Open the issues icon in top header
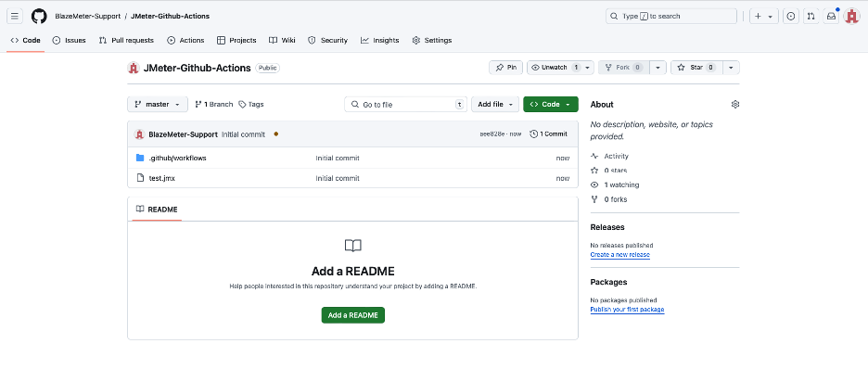Screen dimensions: 868x369 point(791,16)
